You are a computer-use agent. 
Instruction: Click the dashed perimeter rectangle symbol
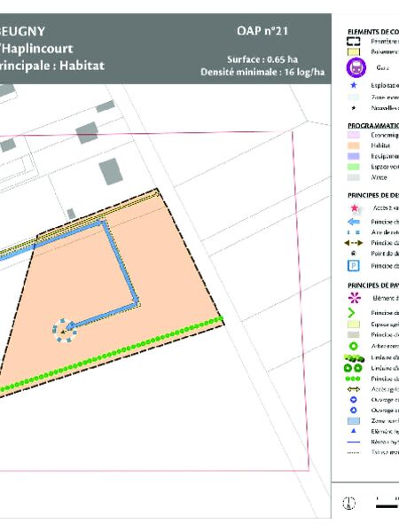353,42
